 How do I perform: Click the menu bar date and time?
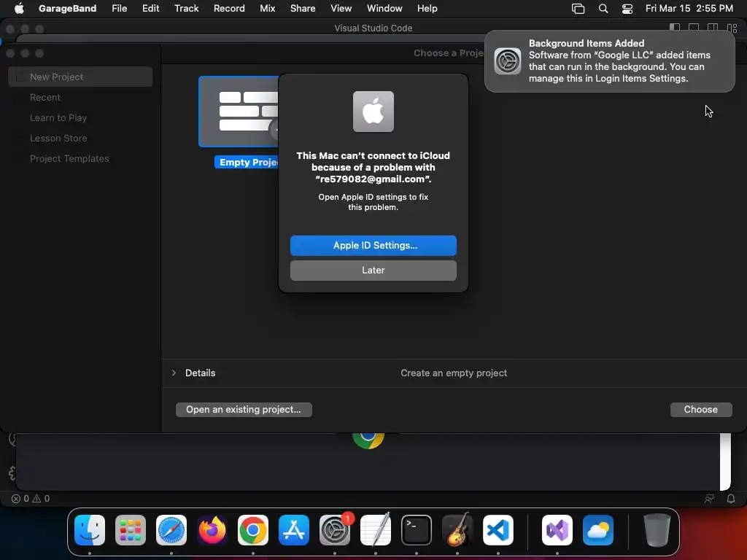pos(689,8)
